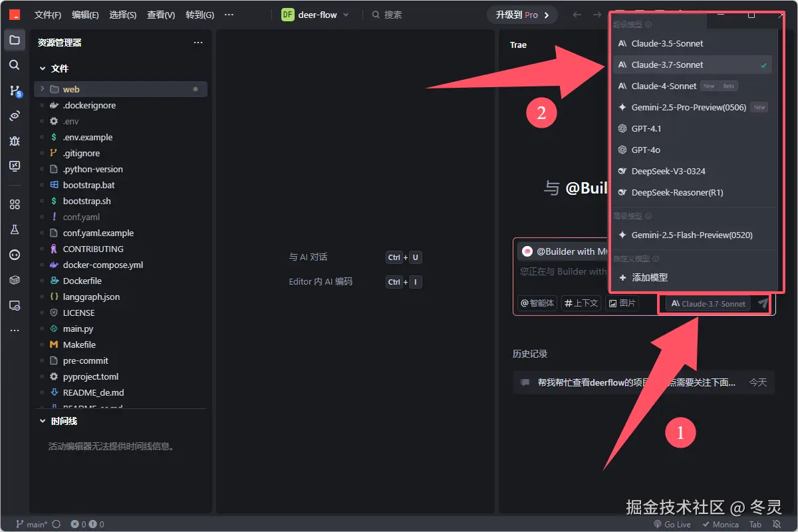Screen dimensions: 798x532
Task: Open the 选择(S) menu
Action: tap(123, 15)
